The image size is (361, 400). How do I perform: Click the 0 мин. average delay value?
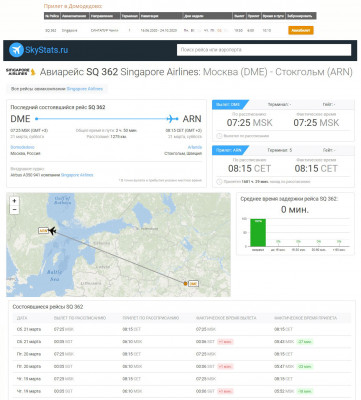[295, 210]
